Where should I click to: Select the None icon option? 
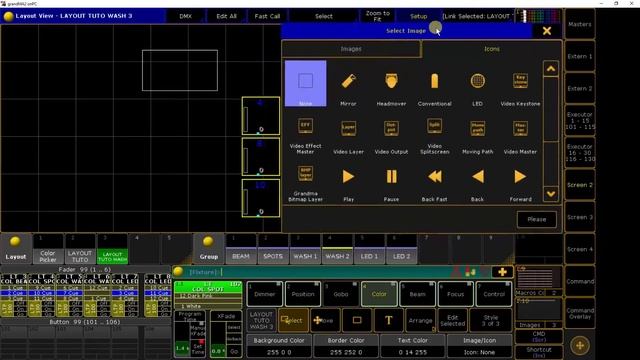click(305, 84)
